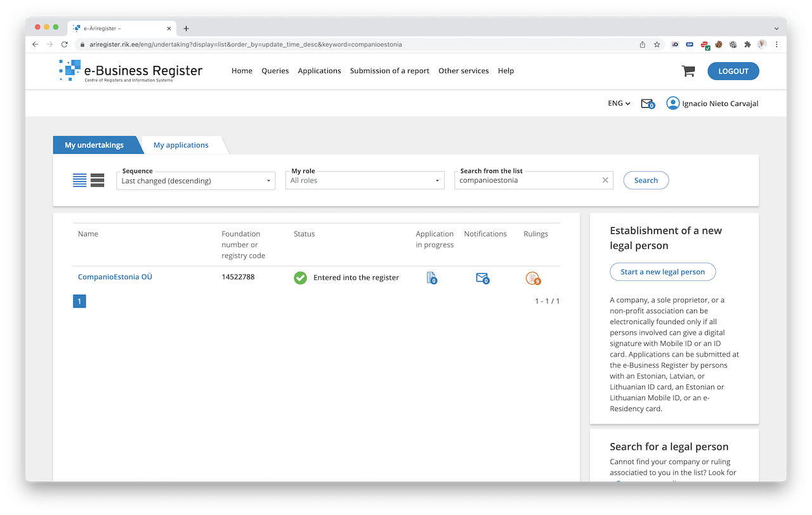Screen dimensions: 812x515
Task: Click in the Search from the list field
Action: click(527, 181)
